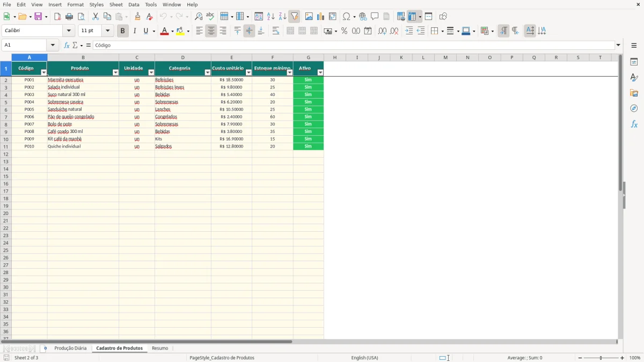
Task: Click the Format as Percent icon
Action: pyautogui.click(x=345, y=31)
